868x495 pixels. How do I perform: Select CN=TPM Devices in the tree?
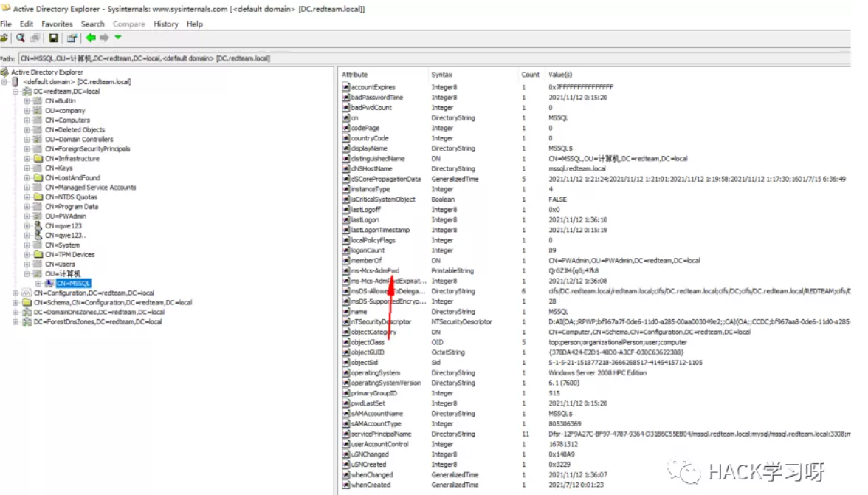[x=69, y=254]
